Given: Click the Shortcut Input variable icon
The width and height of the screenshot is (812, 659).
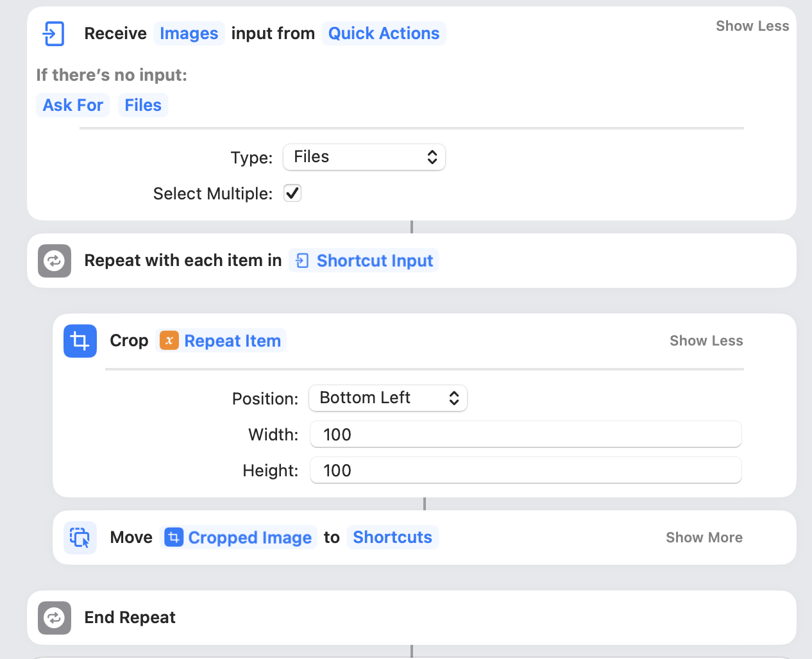Looking at the screenshot, I should 303,260.
